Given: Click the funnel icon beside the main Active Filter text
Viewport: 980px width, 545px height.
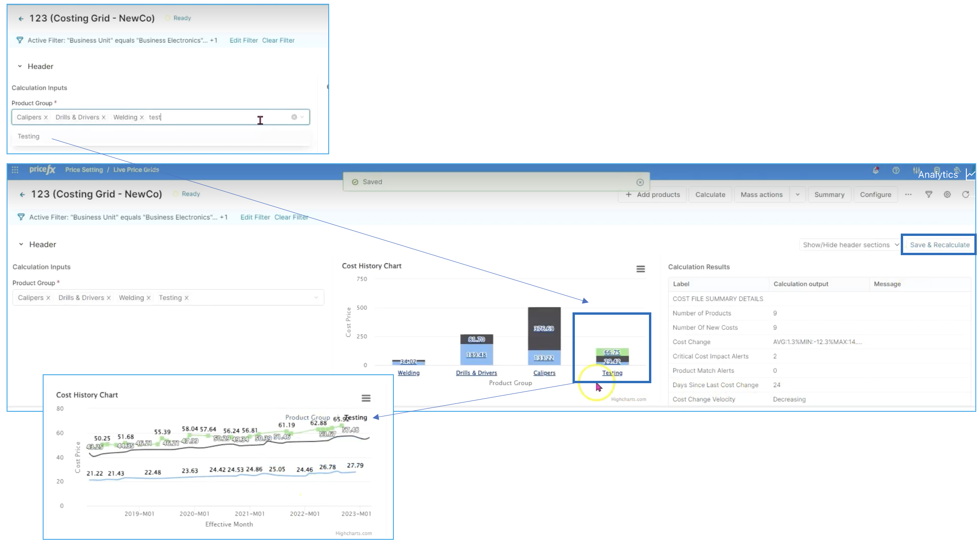Looking at the screenshot, I should [21, 217].
